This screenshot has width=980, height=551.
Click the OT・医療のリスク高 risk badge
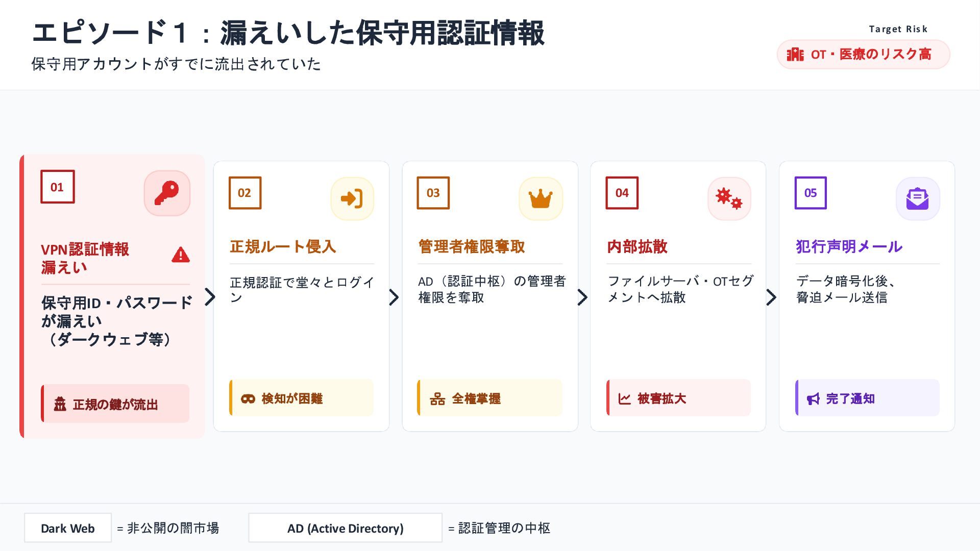pyautogui.click(x=863, y=54)
